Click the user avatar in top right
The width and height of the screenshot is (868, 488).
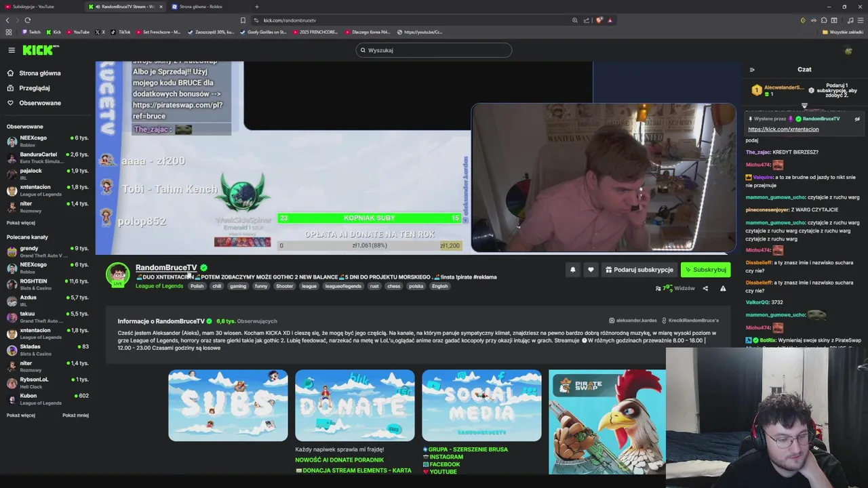pos(848,50)
